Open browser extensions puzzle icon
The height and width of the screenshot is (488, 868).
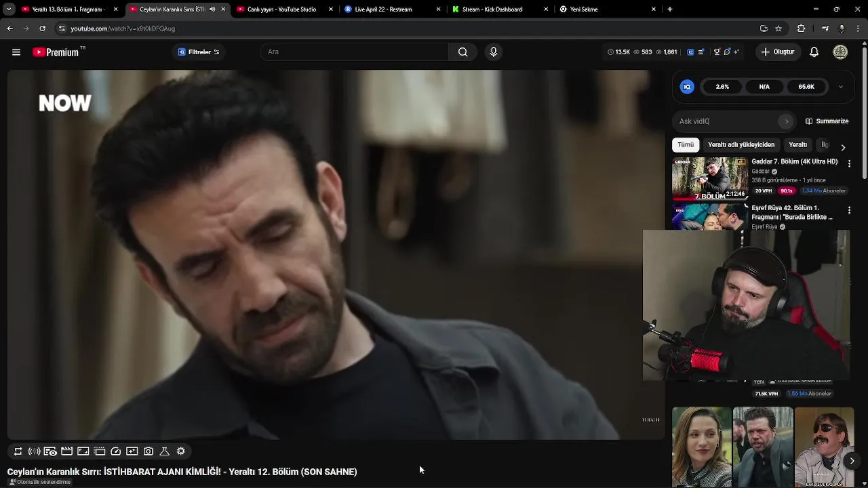click(x=801, y=28)
